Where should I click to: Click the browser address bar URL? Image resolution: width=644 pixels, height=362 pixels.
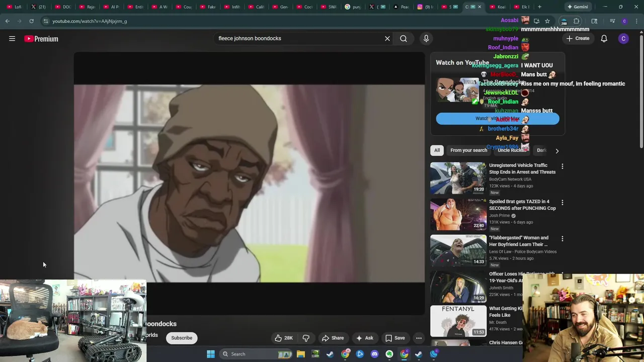90,21
